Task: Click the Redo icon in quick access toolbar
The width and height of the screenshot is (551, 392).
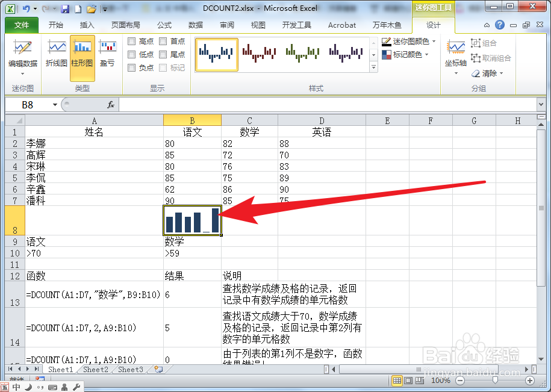Action: [45, 8]
